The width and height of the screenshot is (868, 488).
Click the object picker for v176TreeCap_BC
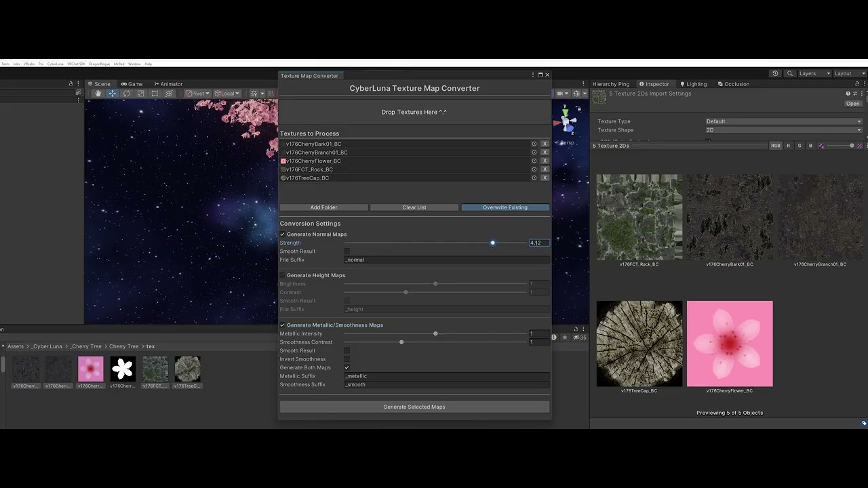(534, 178)
